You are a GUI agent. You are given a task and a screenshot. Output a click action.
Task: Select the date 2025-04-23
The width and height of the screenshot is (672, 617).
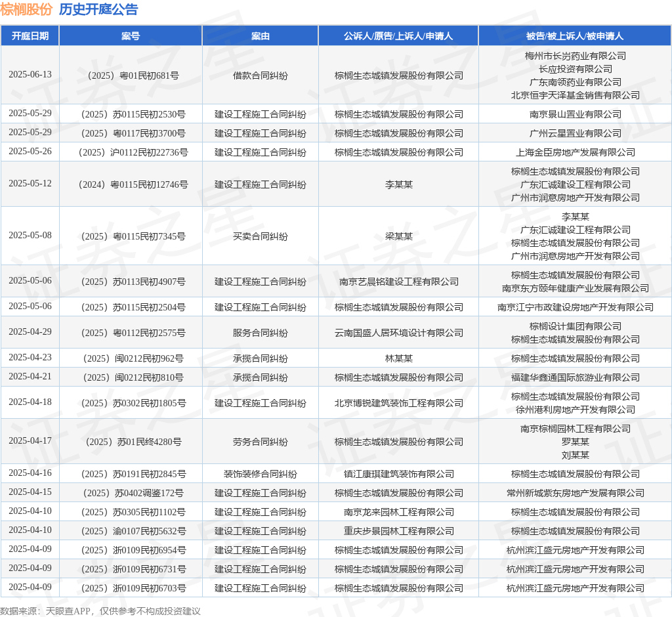click(30, 358)
